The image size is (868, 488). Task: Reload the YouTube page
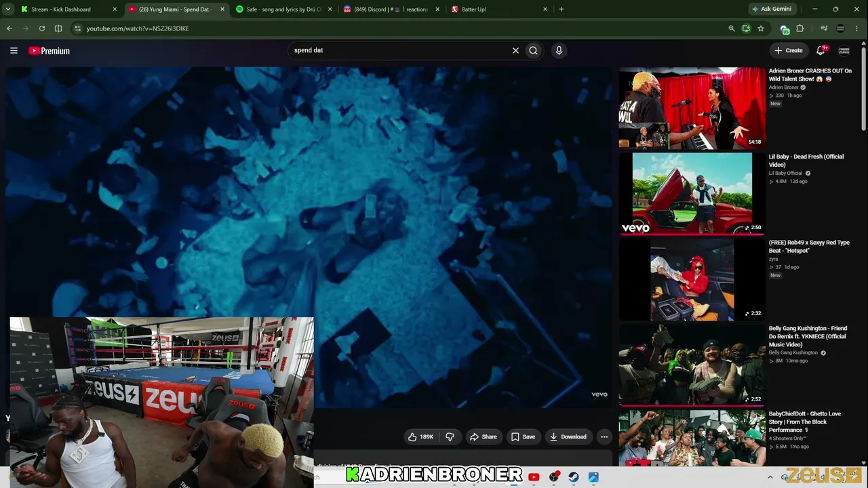pyautogui.click(x=42, y=28)
